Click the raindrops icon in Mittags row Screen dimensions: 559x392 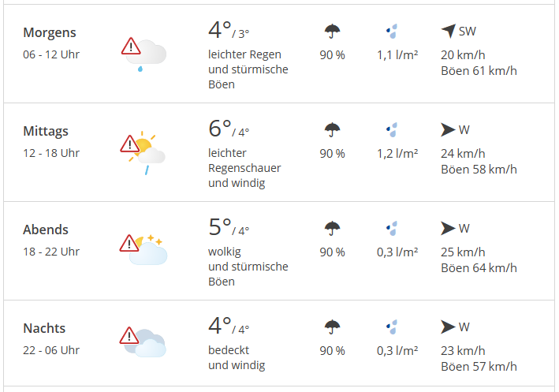(x=392, y=129)
